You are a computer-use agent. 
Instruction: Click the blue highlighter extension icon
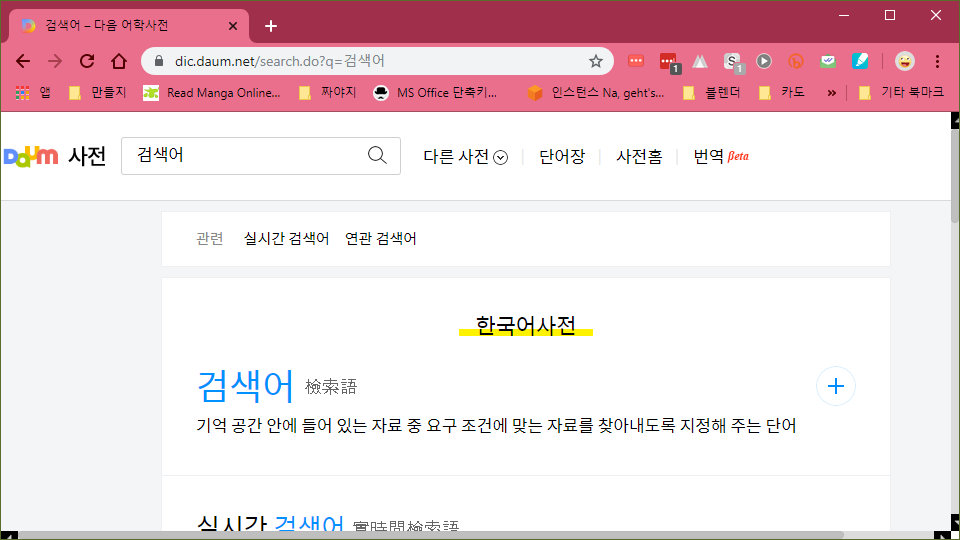point(859,61)
